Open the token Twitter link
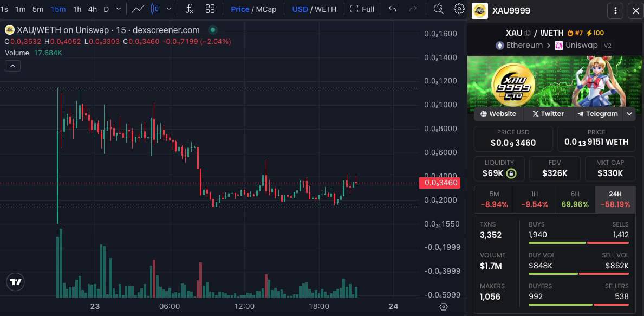 tap(548, 114)
